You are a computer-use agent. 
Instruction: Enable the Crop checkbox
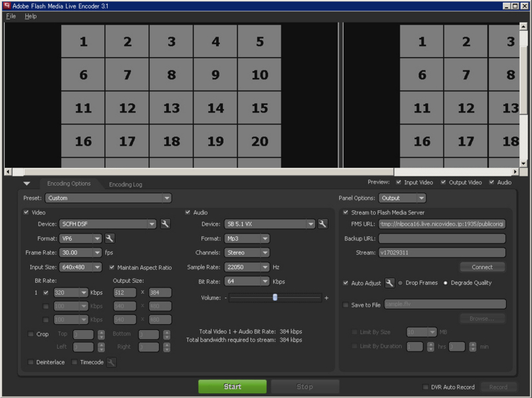[x=31, y=334]
